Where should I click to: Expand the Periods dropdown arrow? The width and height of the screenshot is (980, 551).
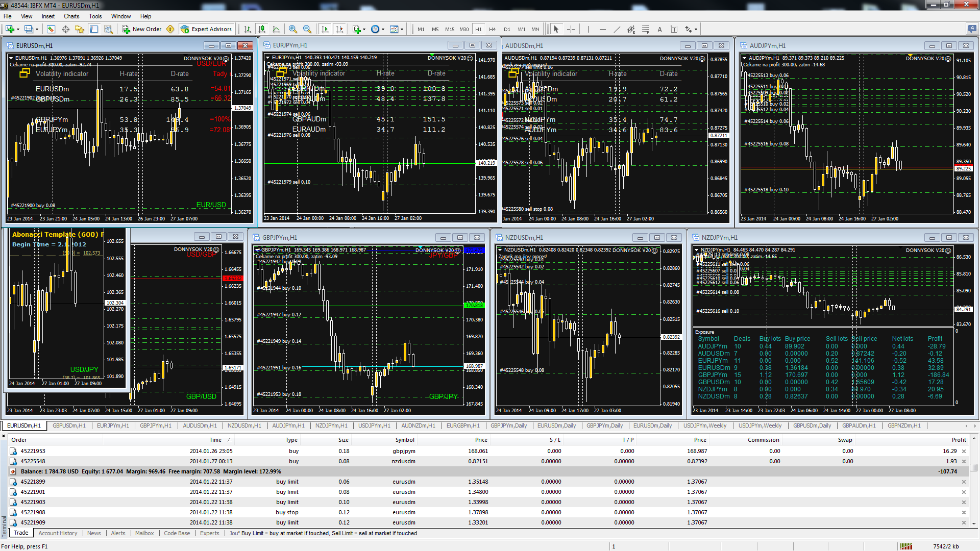click(x=383, y=29)
